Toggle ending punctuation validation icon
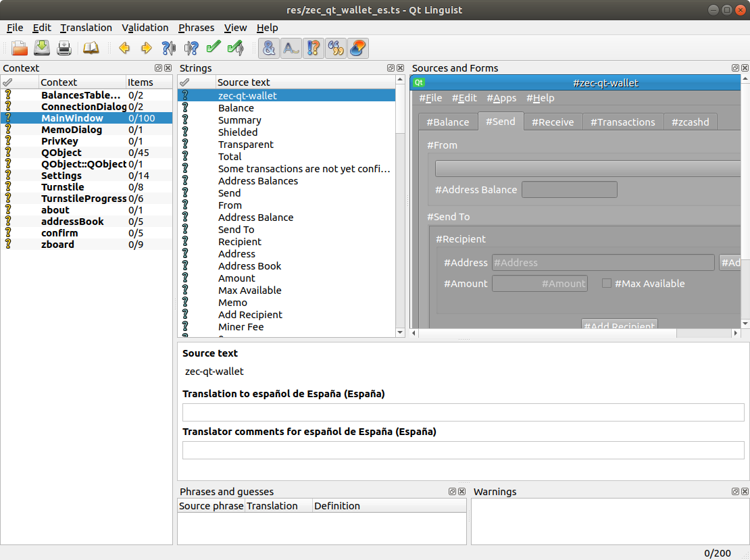750x560 pixels. coord(314,48)
